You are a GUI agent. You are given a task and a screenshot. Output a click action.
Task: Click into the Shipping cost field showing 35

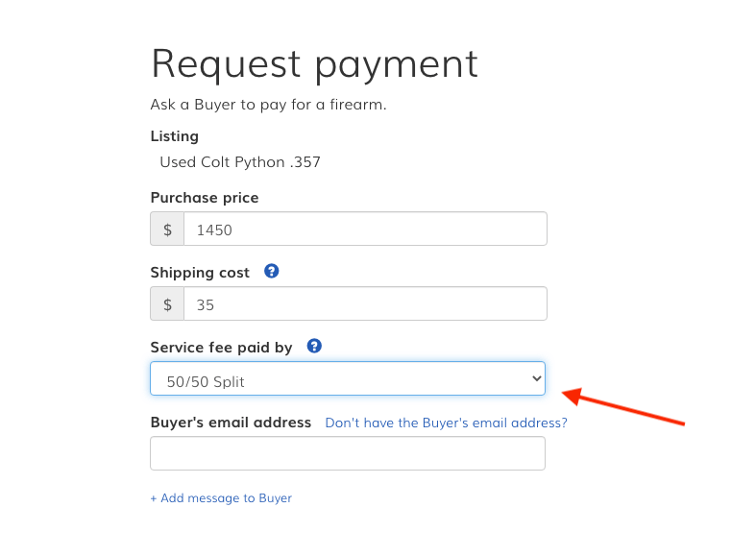pos(365,303)
